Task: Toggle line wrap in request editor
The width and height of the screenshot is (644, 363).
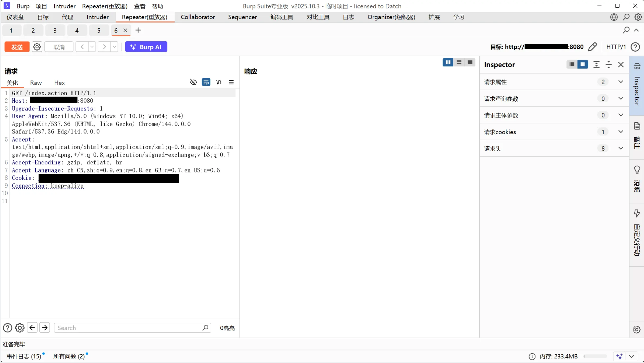Action: click(206, 82)
